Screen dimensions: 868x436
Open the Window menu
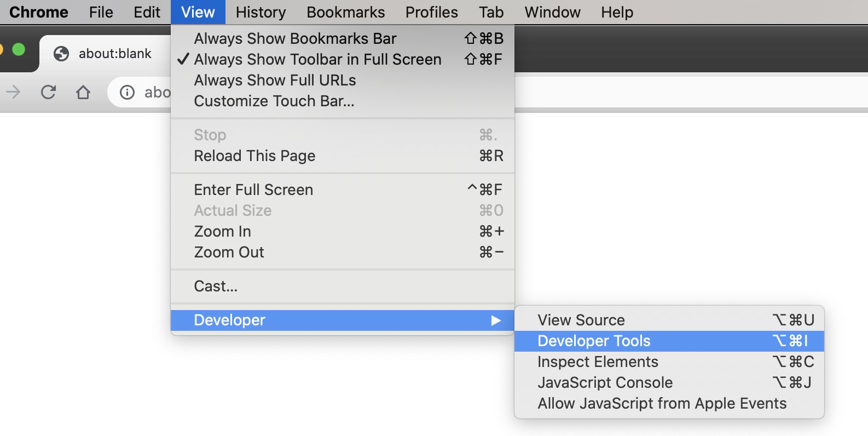[x=553, y=12]
